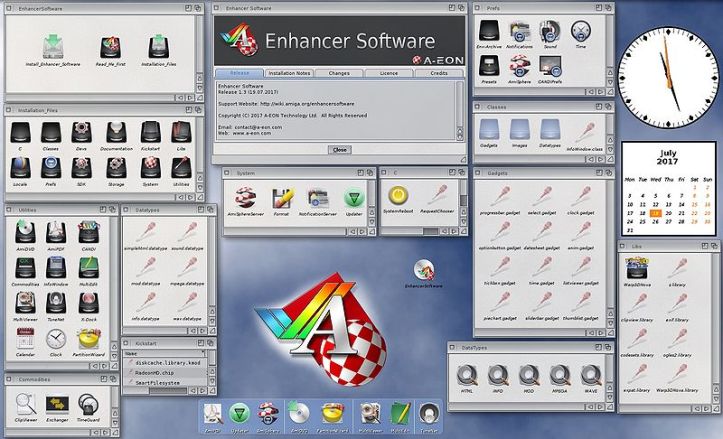Select the SystemReboot icon

[398, 196]
